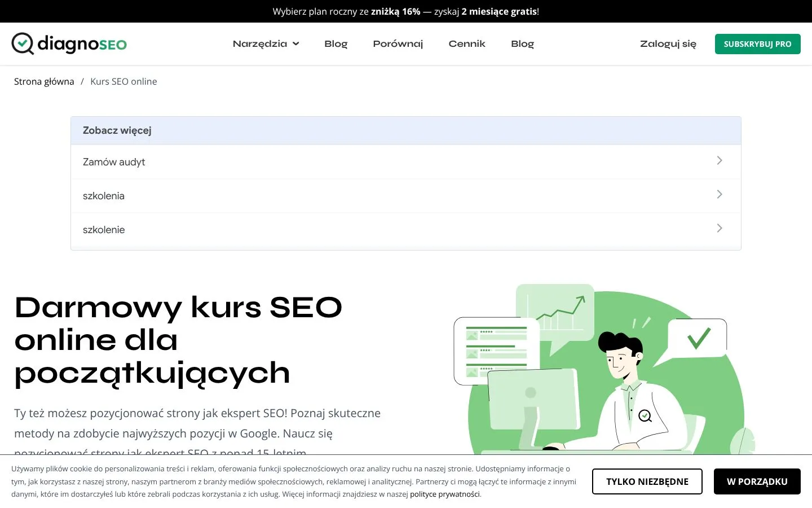Accept only necessary cookies with TYLKO NIEZBĘDNE

click(647, 481)
